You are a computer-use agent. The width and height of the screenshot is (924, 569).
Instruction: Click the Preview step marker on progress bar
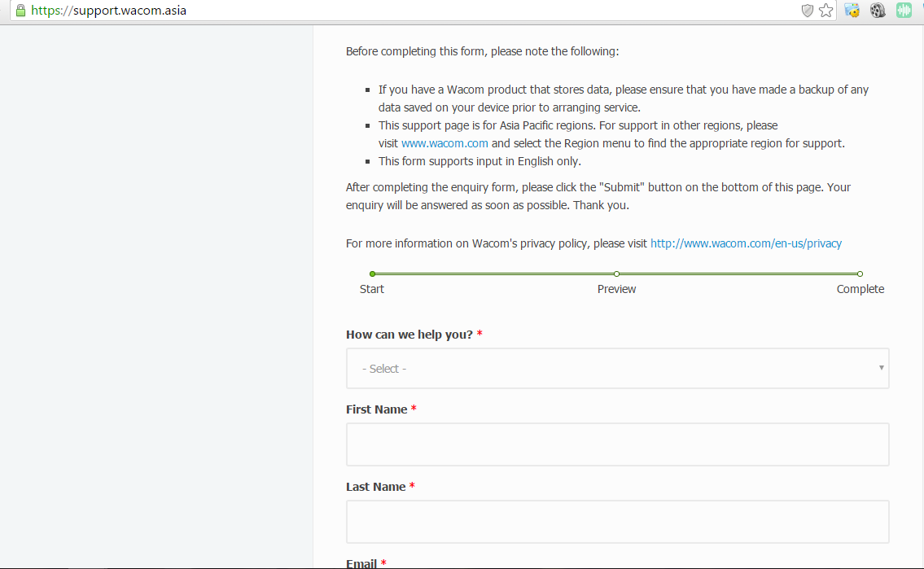[x=616, y=274]
